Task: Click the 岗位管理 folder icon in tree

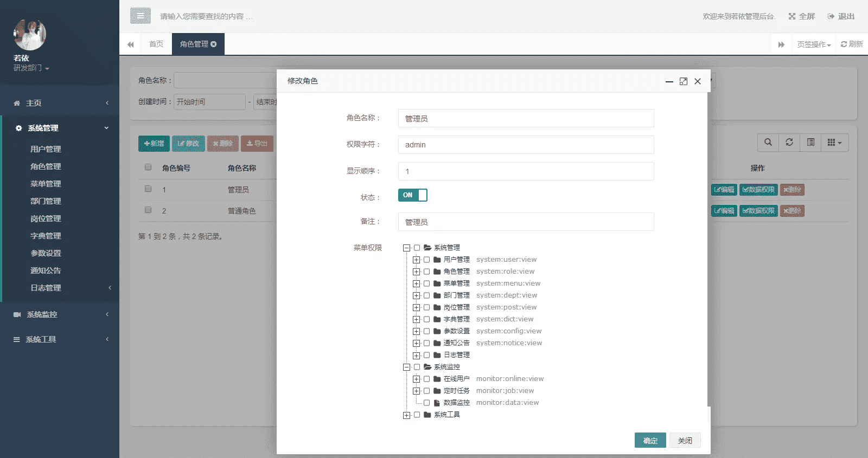Action: [437, 307]
